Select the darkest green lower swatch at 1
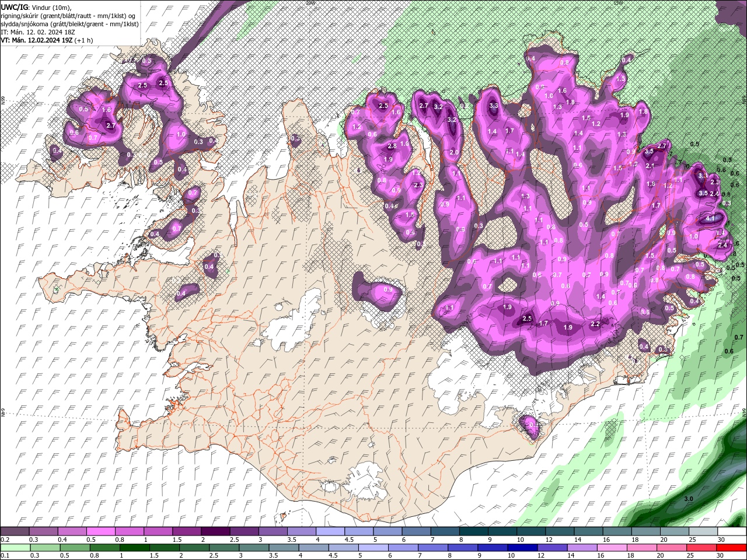The image size is (747, 560). [x=134, y=548]
